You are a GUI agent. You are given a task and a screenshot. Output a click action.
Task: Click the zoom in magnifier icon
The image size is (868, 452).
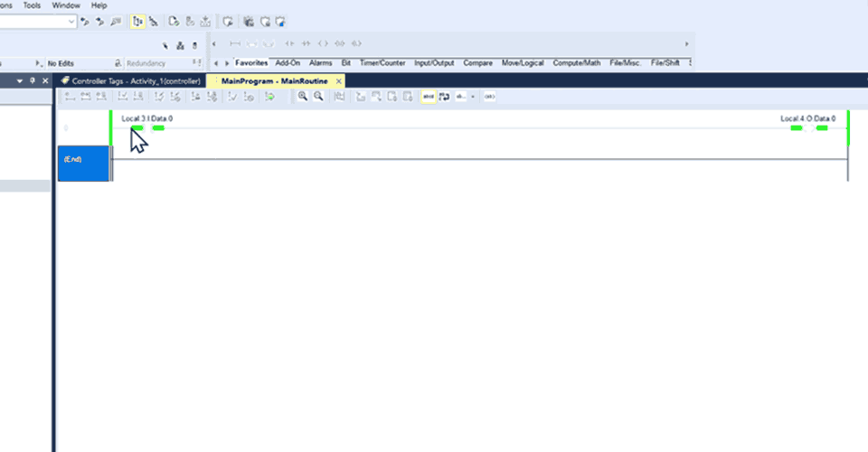click(303, 96)
